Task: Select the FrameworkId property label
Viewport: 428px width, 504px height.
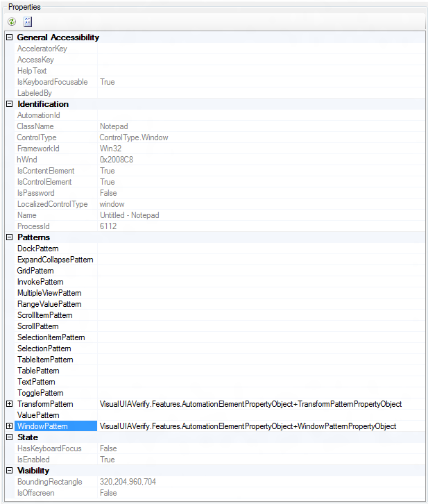Action: tap(38, 149)
